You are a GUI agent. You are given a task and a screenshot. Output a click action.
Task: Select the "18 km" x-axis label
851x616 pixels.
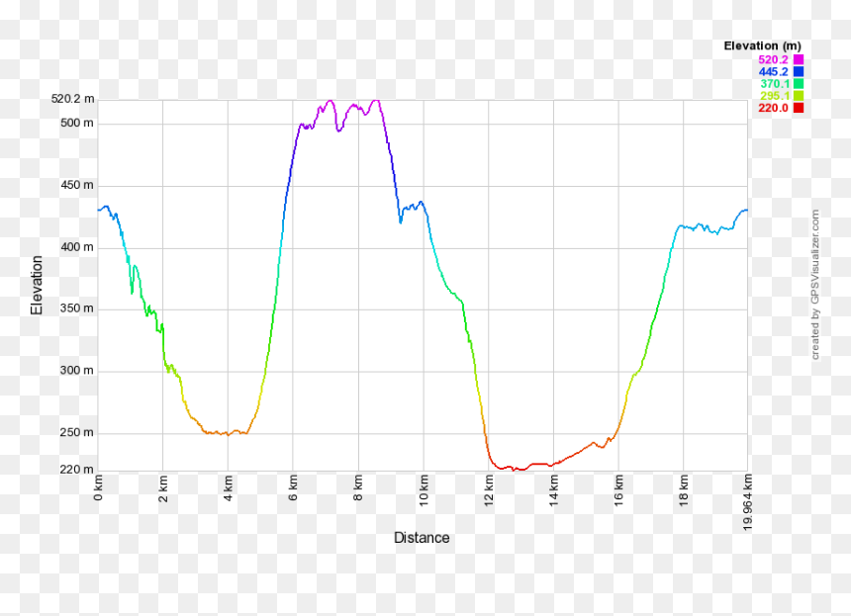coord(684,490)
